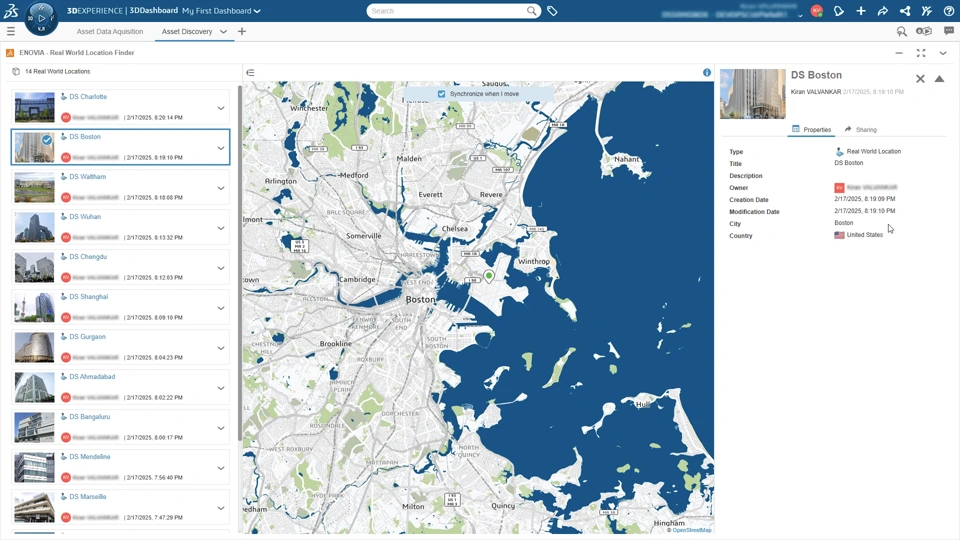This screenshot has width=960, height=540.
Task: Click the Real World Location type value
Action: click(874, 151)
